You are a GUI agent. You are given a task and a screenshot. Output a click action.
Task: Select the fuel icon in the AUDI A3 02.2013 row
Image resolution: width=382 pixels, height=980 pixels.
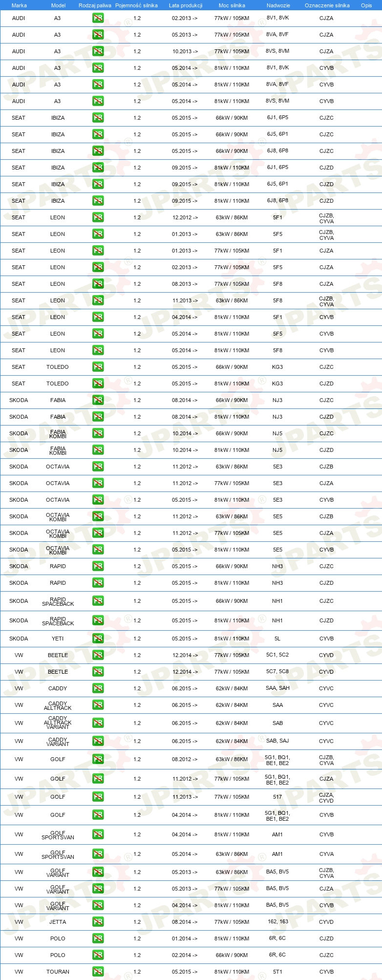(98, 18)
